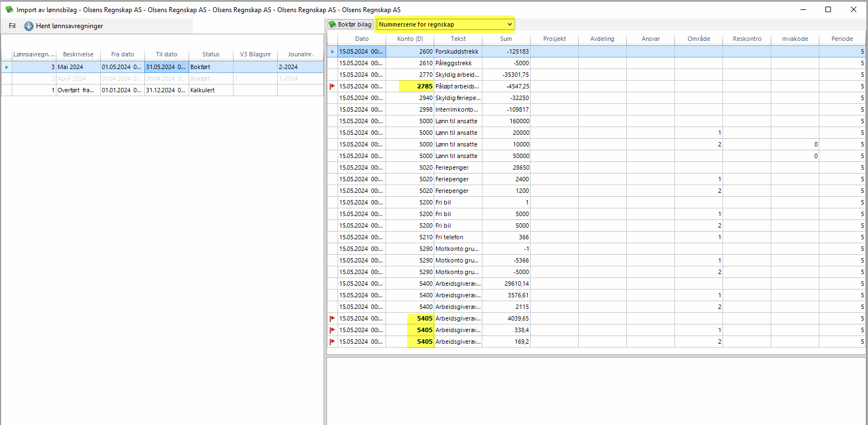Click the highlighted account 2785 cell
The image size is (868, 425).
tap(410, 86)
